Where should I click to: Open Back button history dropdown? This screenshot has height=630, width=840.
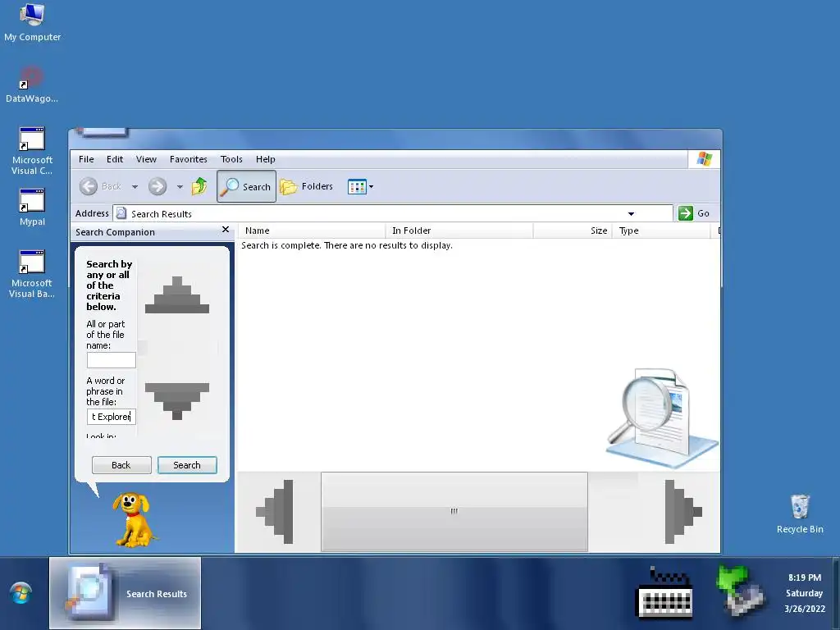tap(135, 186)
